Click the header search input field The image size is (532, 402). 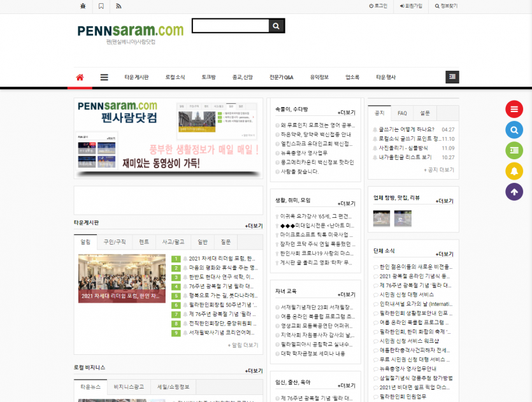click(229, 26)
